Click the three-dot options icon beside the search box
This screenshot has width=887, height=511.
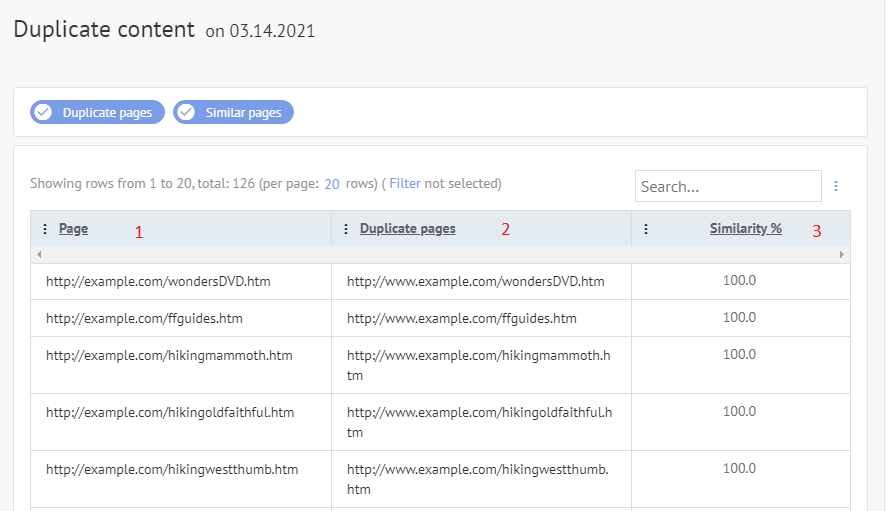click(836, 186)
